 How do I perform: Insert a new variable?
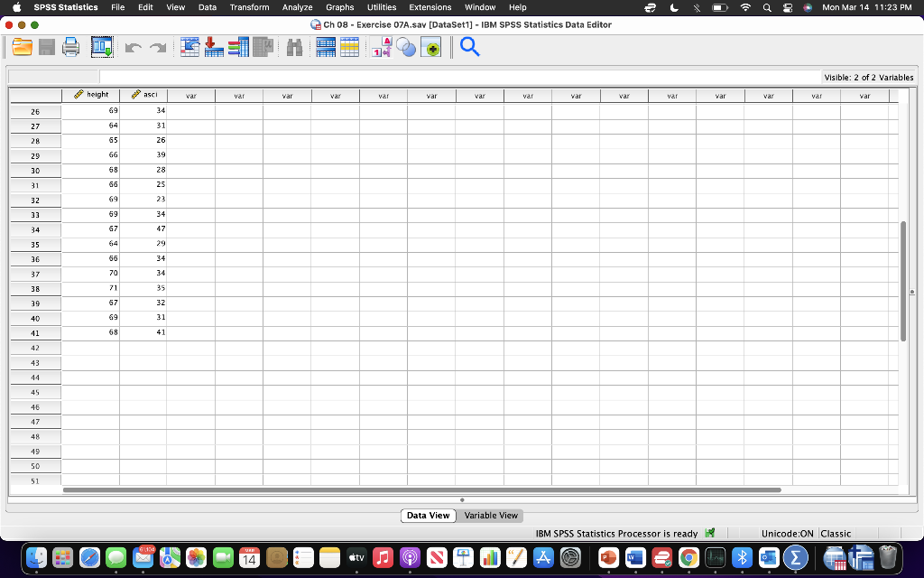(x=351, y=47)
